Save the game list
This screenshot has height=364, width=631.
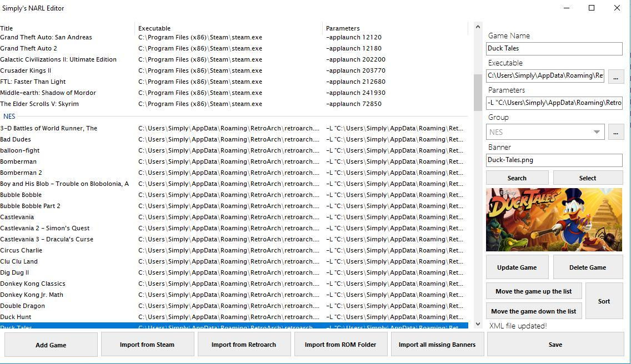555,344
